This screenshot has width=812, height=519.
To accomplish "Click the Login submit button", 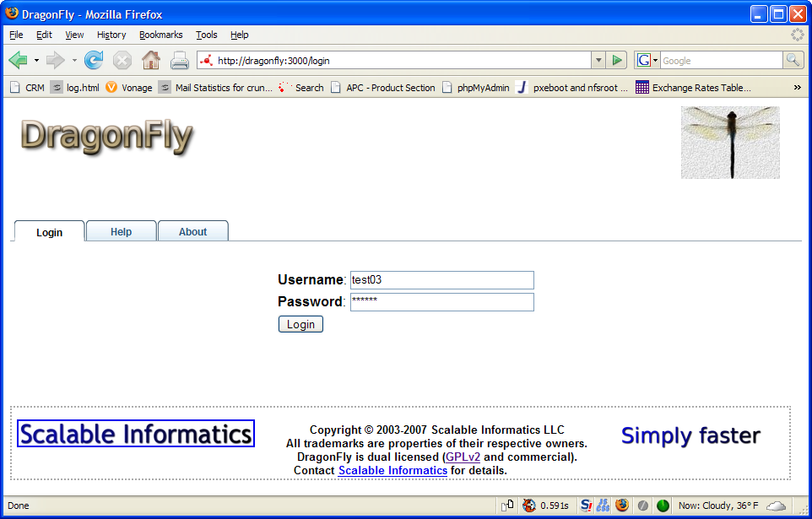I will tap(300, 324).
